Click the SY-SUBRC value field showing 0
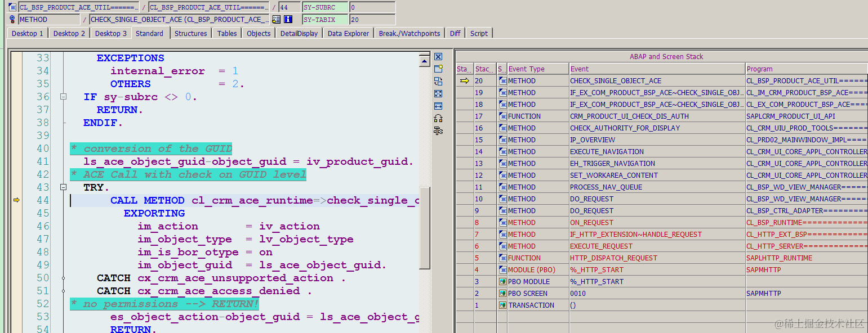 tap(372, 7)
